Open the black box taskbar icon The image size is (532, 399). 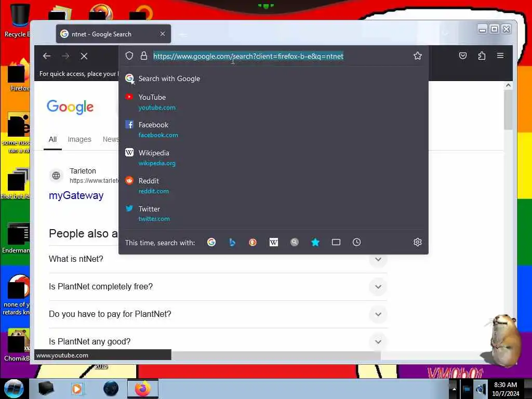point(46,389)
